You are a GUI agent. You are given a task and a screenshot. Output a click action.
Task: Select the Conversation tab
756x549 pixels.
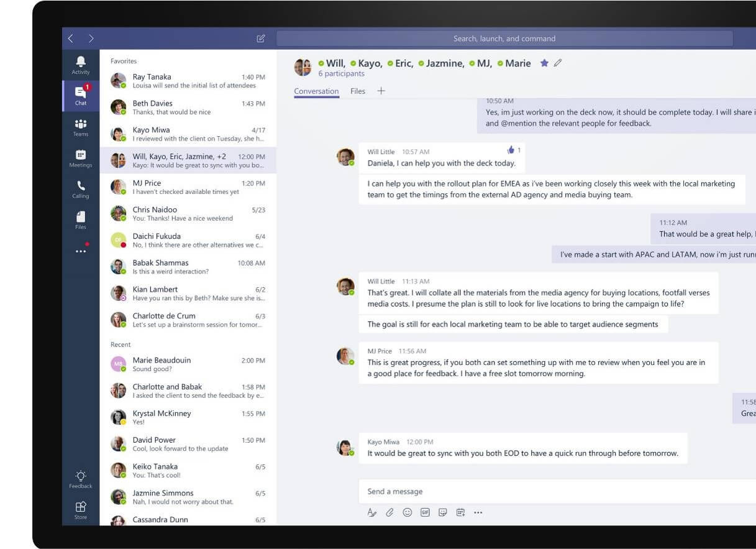click(x=316, y=91)
